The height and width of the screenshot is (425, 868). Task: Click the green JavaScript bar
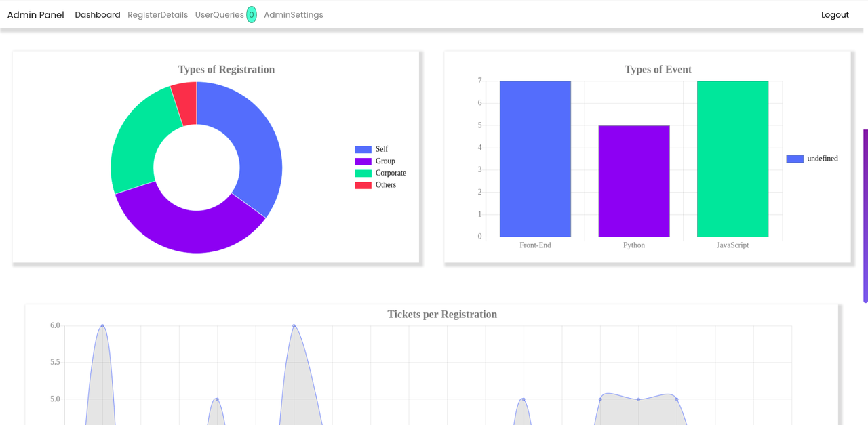[x=732, y=159]
